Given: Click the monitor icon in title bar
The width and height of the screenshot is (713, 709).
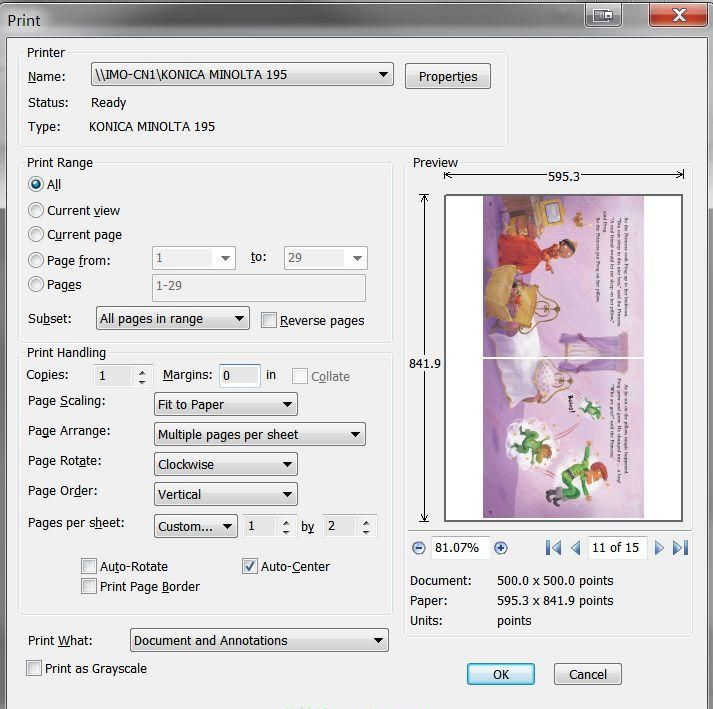Looking at the screenshot, I should (x=603, y=16).
